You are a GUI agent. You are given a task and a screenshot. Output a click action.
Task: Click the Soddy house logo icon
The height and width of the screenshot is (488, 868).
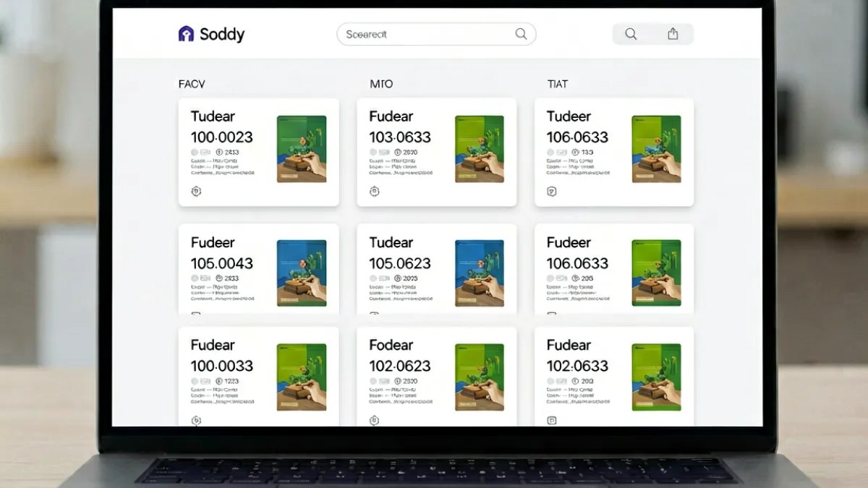click(186, 34)
